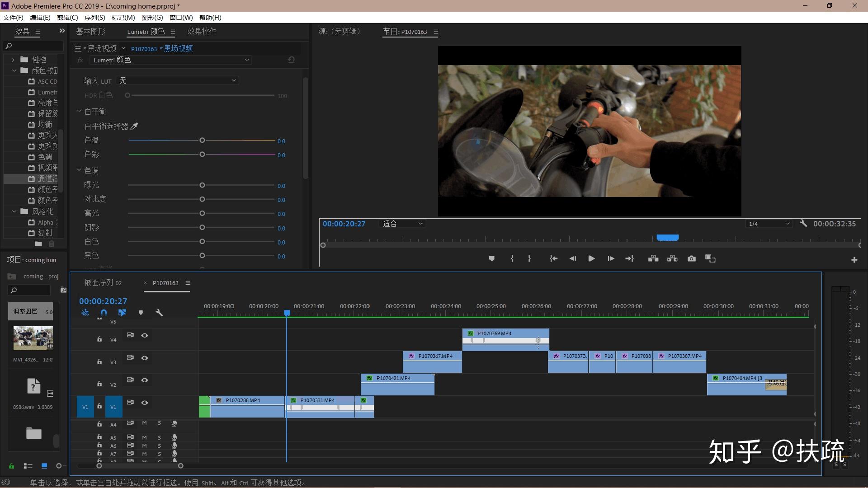
Task: Select the Lumetri effect in effects list
Action: point(43,92)
